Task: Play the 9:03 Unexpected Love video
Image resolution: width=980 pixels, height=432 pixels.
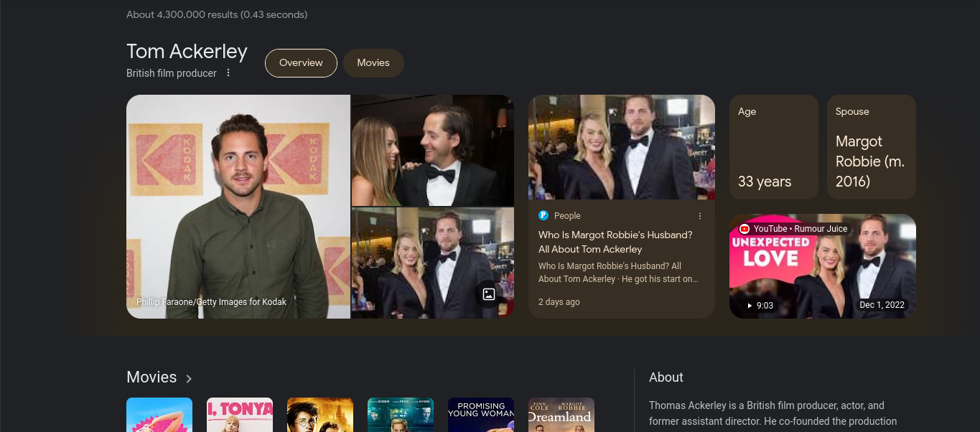Action: click(823, 266)
